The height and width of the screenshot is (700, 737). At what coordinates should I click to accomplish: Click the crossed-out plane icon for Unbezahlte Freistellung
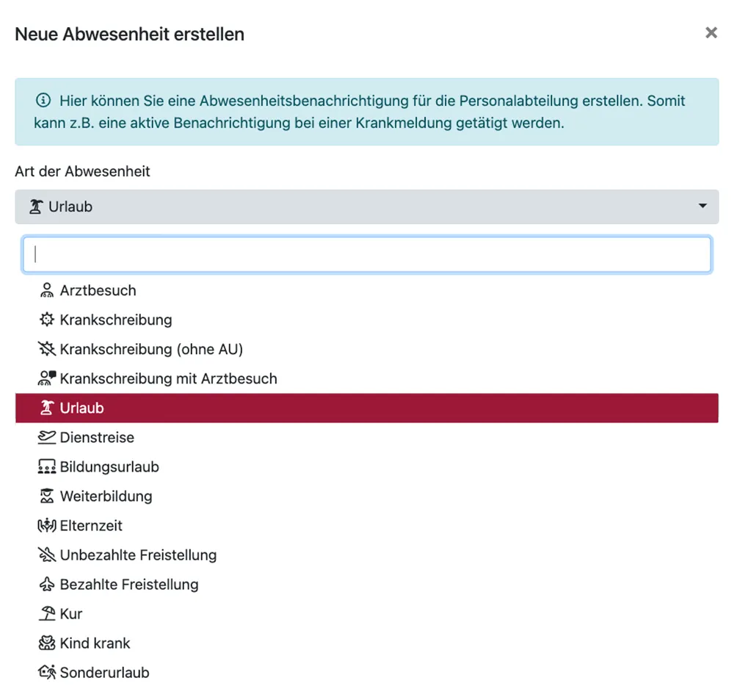pos(47,555)
